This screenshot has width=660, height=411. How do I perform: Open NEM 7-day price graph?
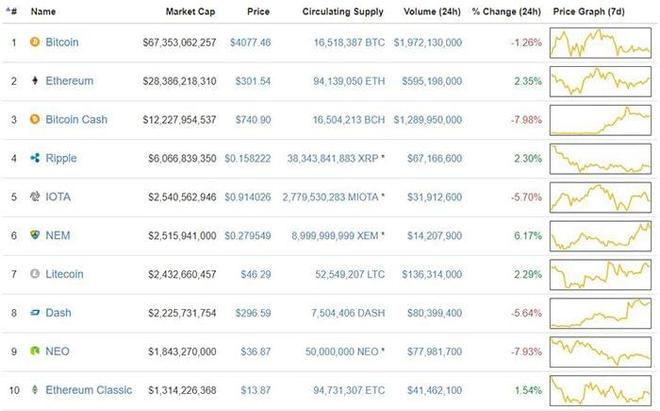click(x=601, y=236)
